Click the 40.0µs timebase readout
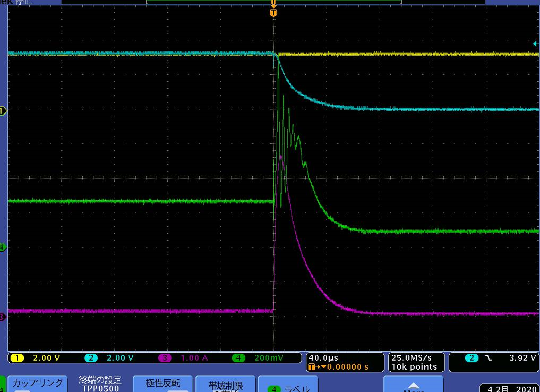 (x=323, y=358)
